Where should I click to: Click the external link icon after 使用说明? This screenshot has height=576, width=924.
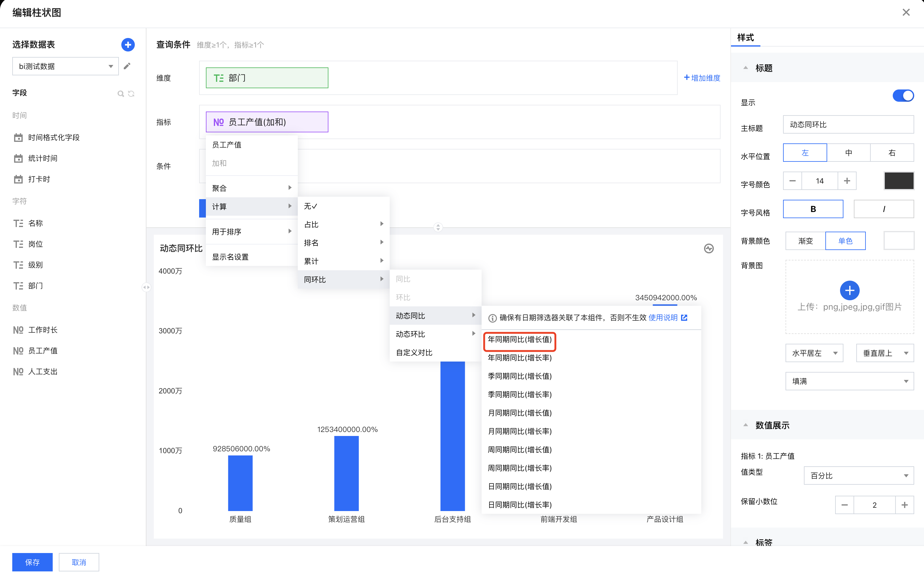(x=684, y=318)
